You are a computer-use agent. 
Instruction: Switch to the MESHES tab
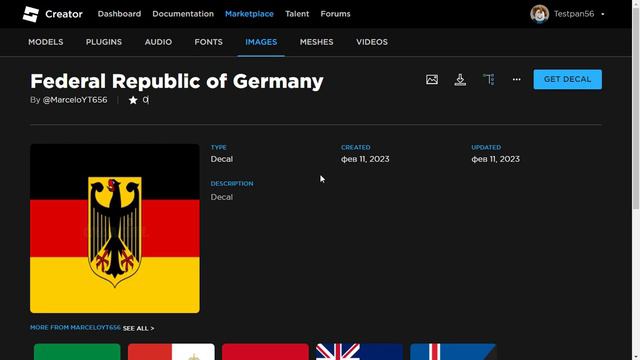(316, 42)
